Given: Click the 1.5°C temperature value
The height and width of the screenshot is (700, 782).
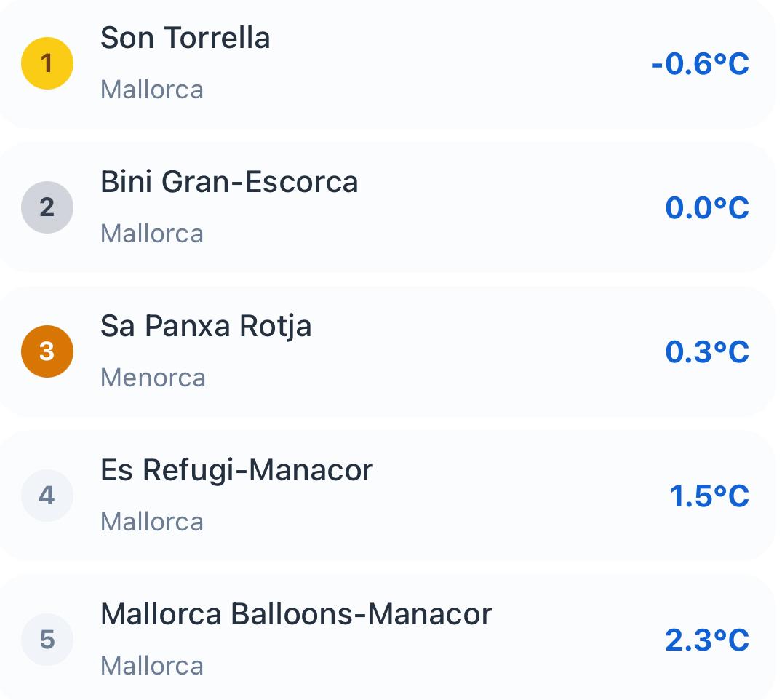Looking at the screenshot, I should tap(709, 496).
